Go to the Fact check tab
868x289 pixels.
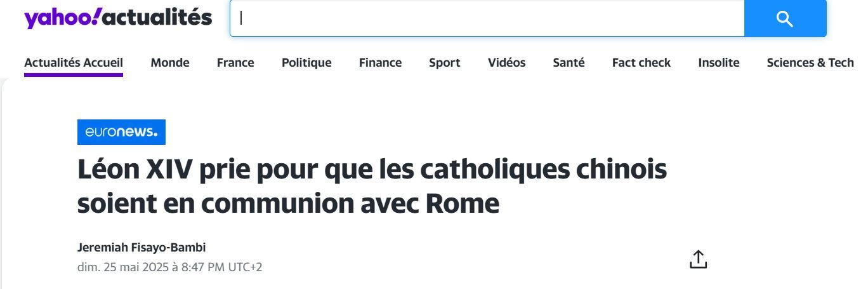641,62
